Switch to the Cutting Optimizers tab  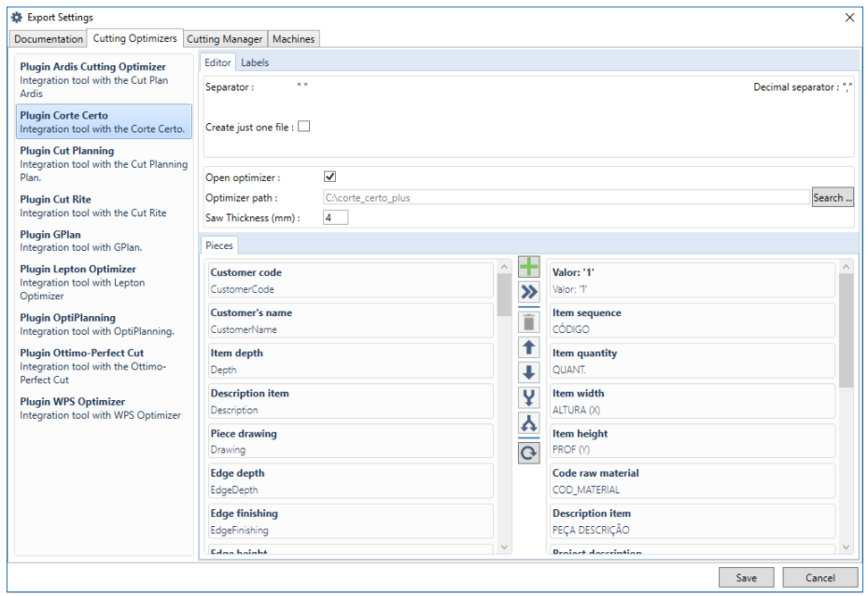pyautogui.click(x=134, y=38)
